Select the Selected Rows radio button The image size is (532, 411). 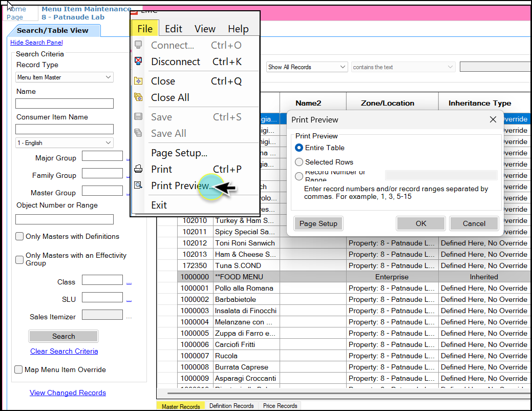pyautogui.click(x=299, y=162)
